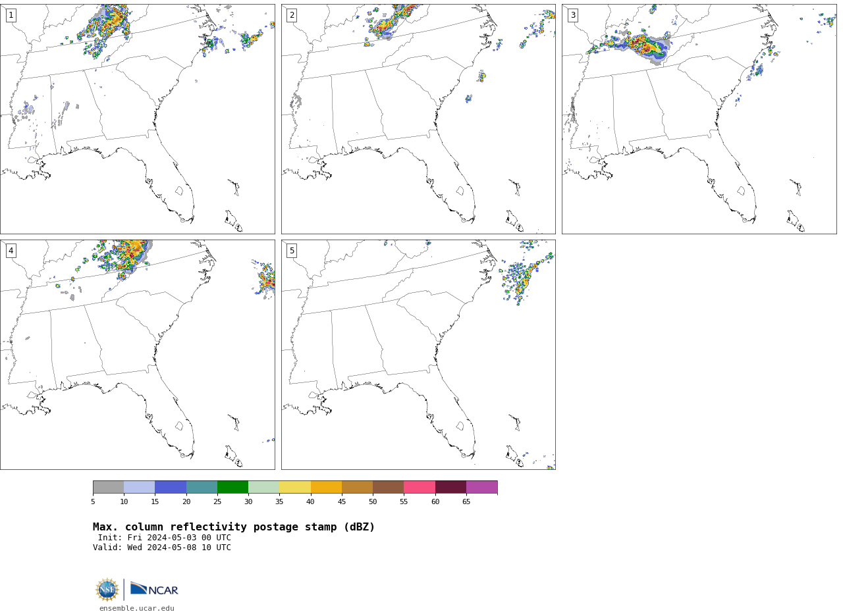Click the pale green 30-35 dBZ swatch

coord(264,487)
